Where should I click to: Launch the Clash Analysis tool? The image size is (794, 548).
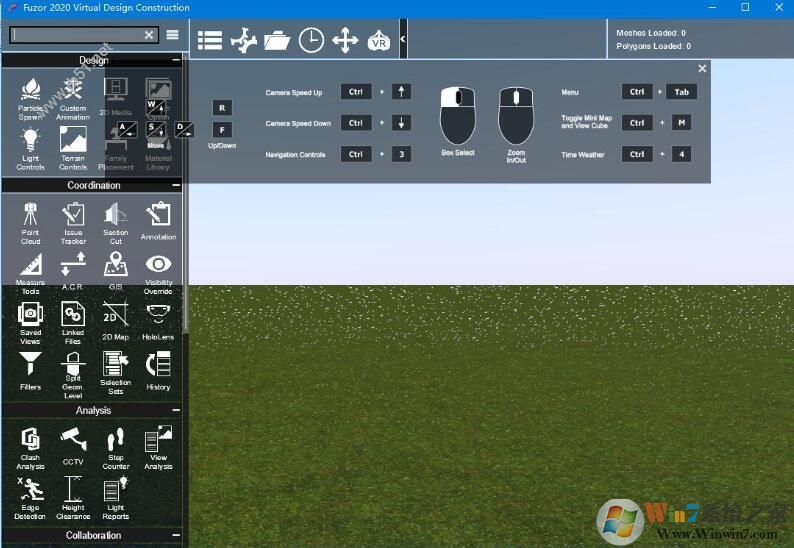[x=30, y=446]
